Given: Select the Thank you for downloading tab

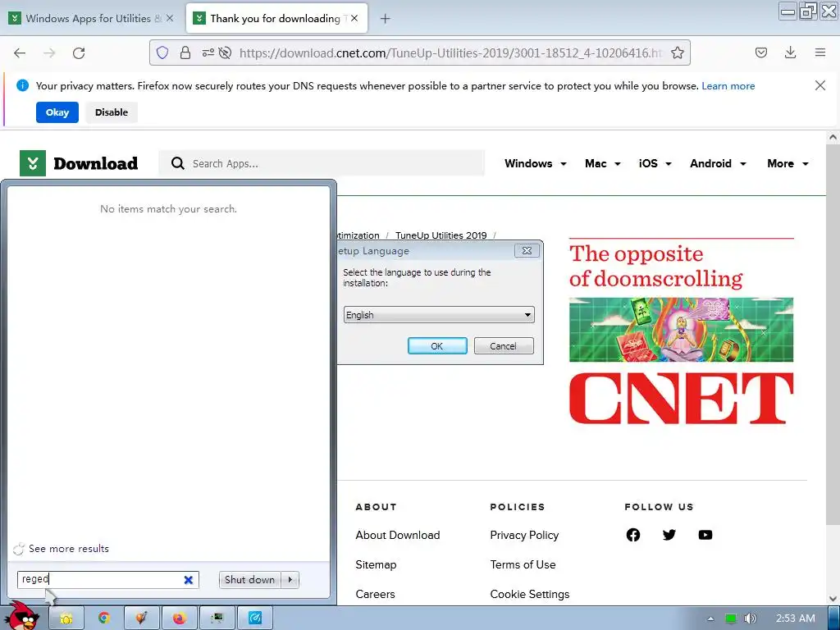Looking at the screenshot, I should (x=276, y=18).
